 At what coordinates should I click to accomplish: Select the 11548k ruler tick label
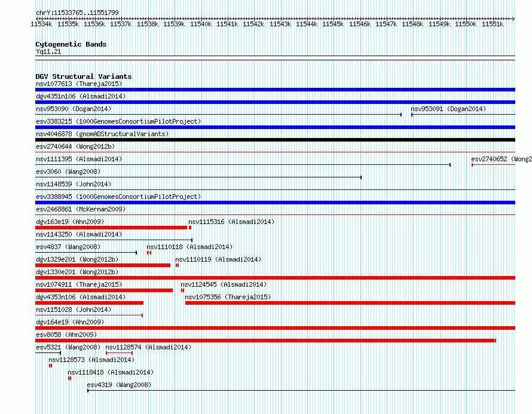coord(412,24)
